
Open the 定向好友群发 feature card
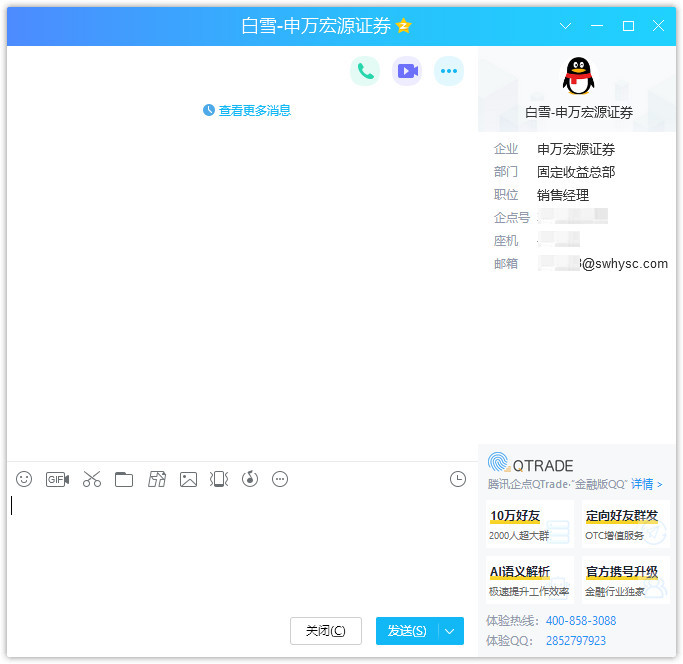(626, 524)
